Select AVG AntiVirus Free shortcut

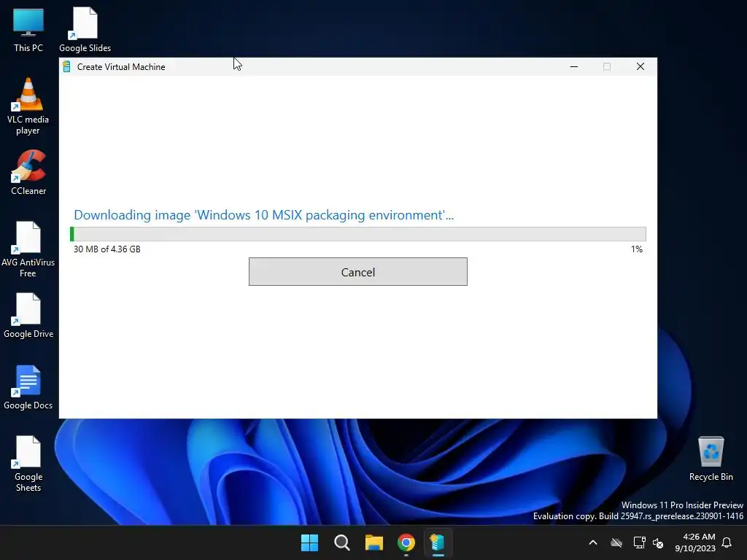click(28, 249)
